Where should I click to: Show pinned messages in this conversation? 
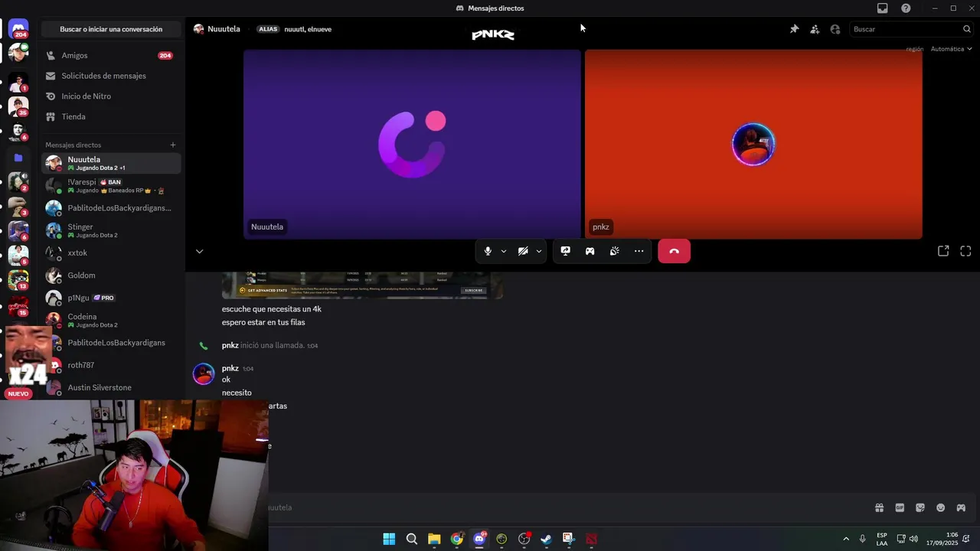[794, 29]
